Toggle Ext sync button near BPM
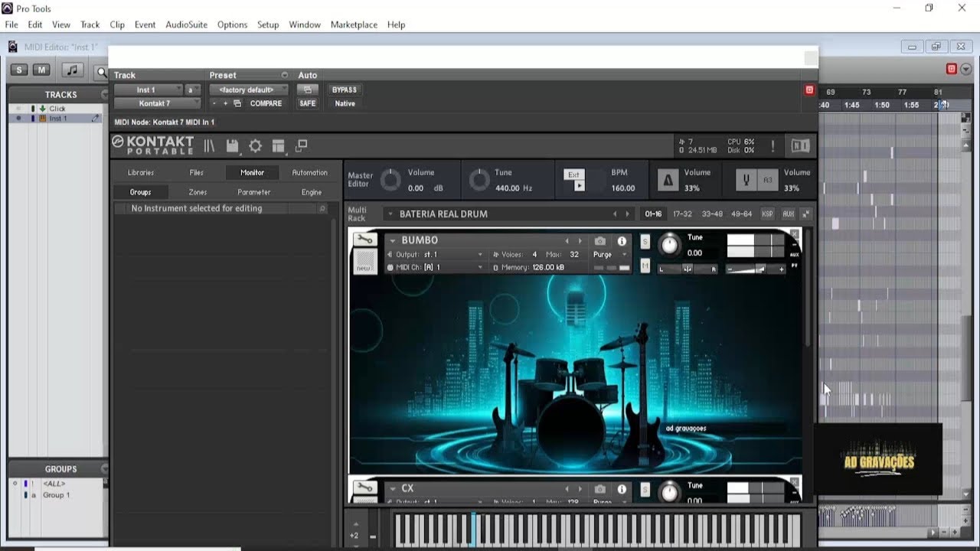 [573, 174]
